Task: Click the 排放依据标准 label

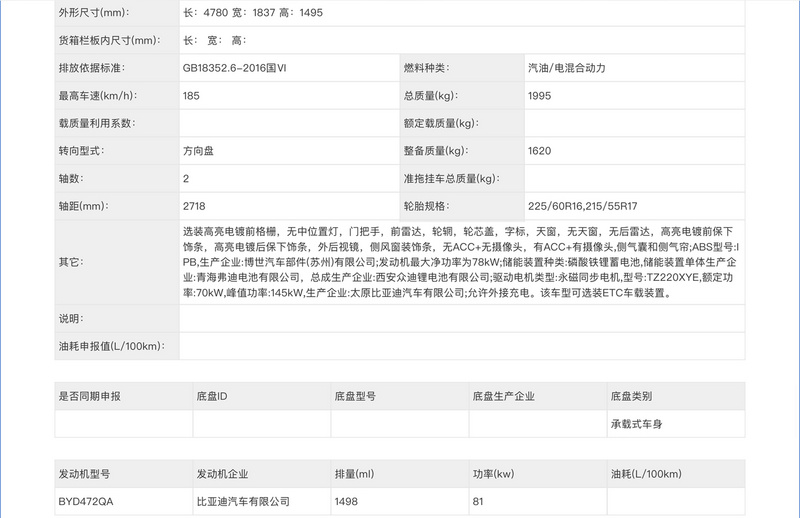Action: tap(92, 68)
